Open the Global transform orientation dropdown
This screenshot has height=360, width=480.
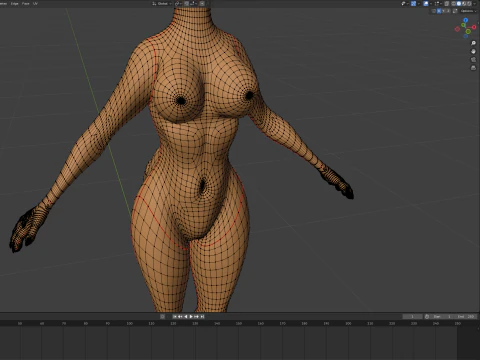(162, 4)
